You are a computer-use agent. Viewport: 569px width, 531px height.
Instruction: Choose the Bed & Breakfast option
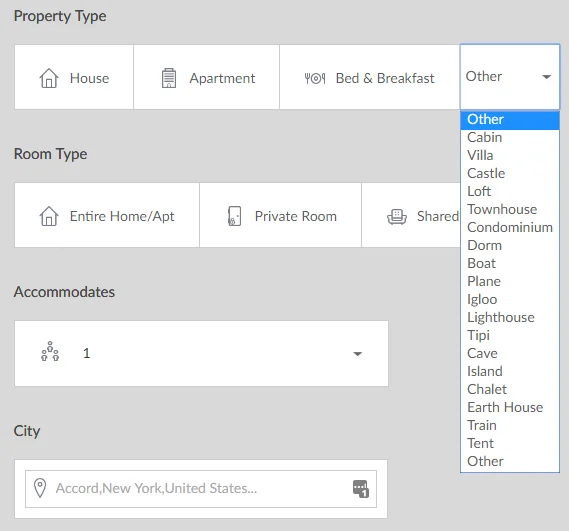[369, 77]
